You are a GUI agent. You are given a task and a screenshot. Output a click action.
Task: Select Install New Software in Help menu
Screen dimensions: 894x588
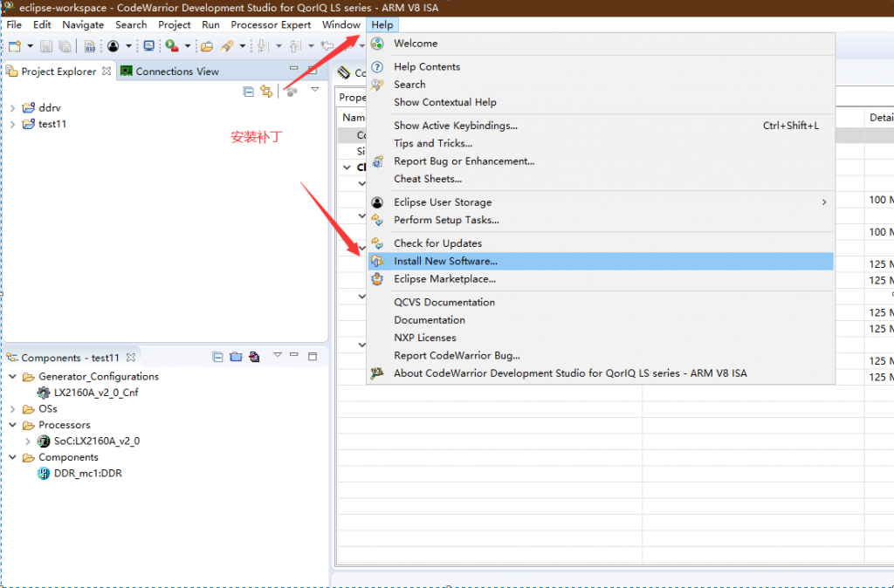pyautogui.click(x=601, y=262)
